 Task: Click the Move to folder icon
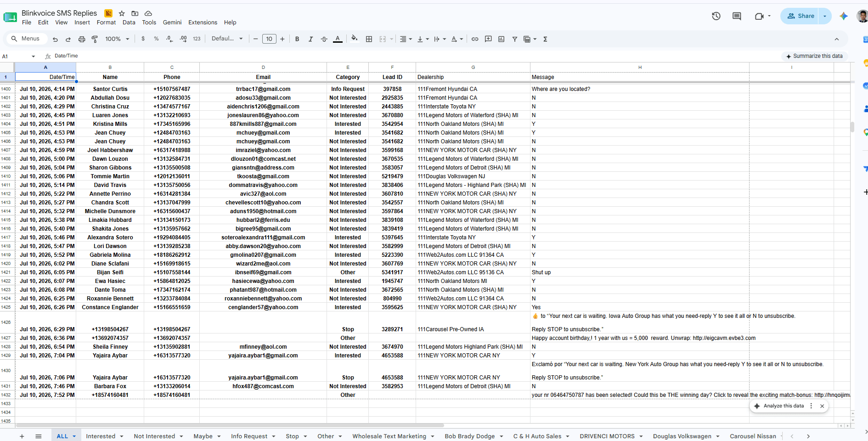(x=135, y=13)
